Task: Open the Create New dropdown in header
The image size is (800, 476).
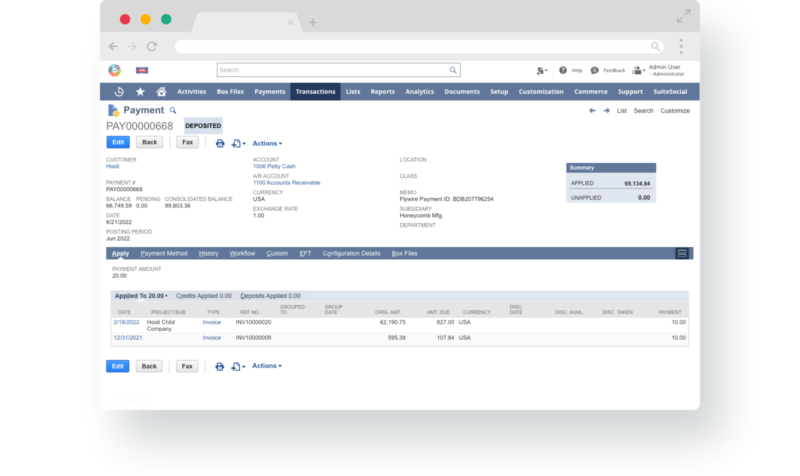Action: [541, 70]
